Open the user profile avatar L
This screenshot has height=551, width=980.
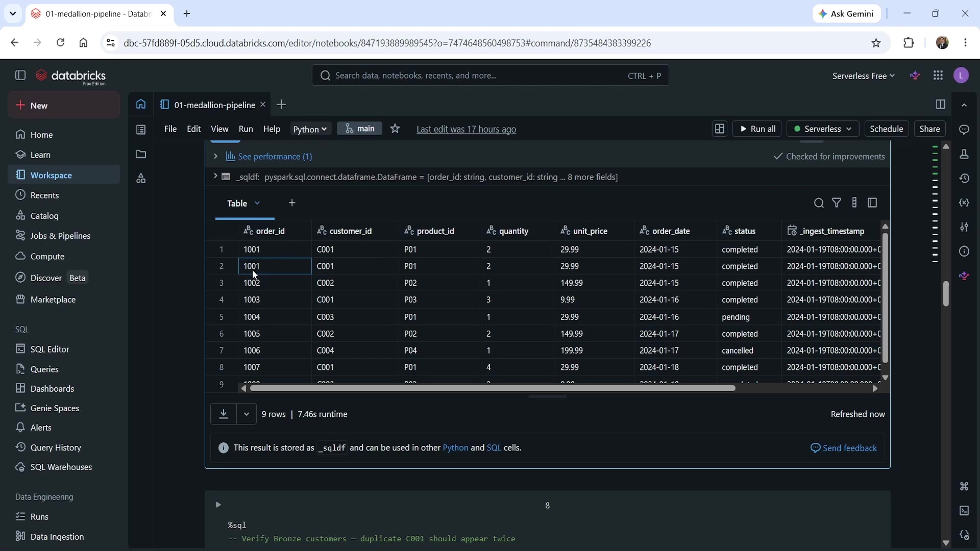pyautogui.click(x=961, y=76)
